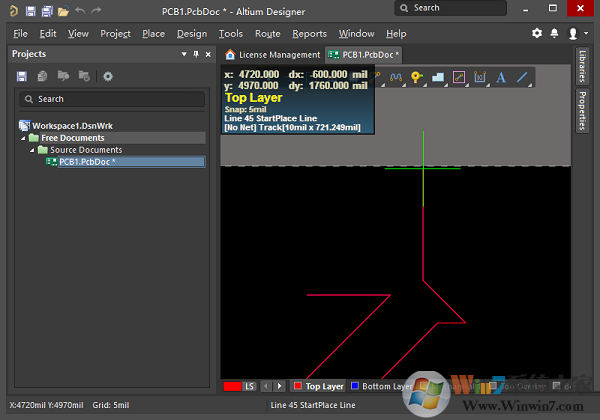Select the Place Line tool in pink box
600x420 pixels.
click(x=459, y=78)
